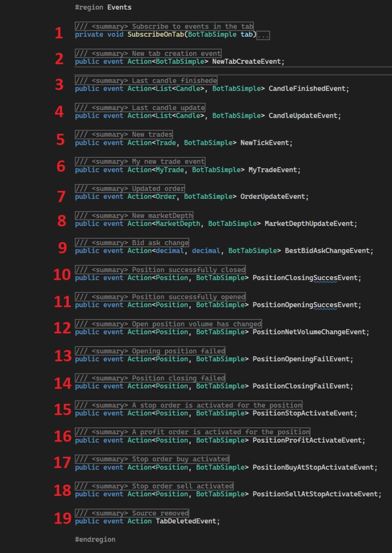
Task: Click 'A profit order is activated' comment
Action: pos(192,432)
